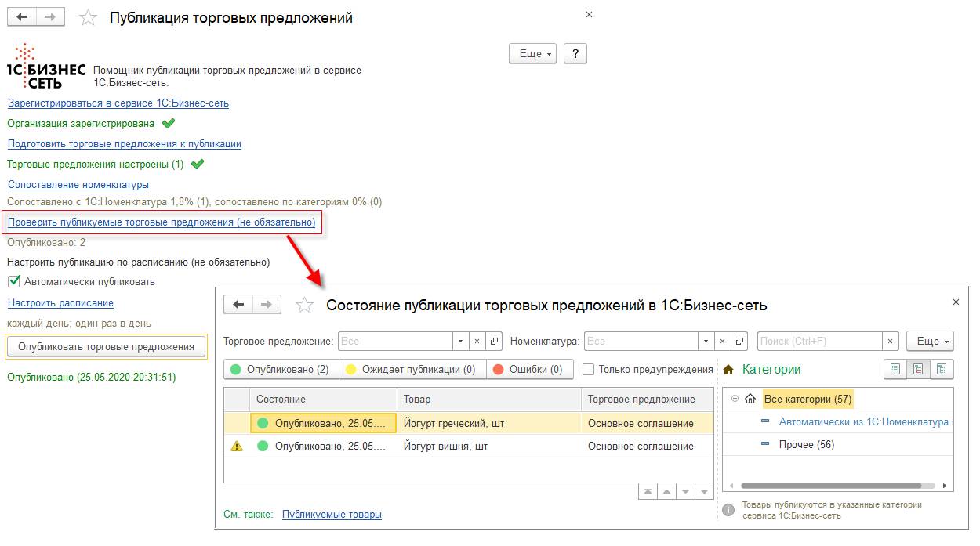Switch categories to plain list view
The height and width of the screenshot is (546, 980).
pyautogui.click(x=895, y=369)
